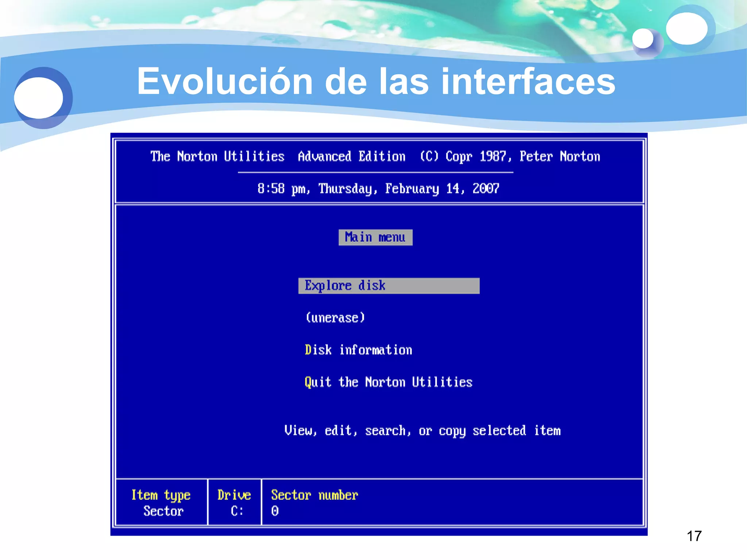Open Disk information from main menu

[x=359, y=350]
